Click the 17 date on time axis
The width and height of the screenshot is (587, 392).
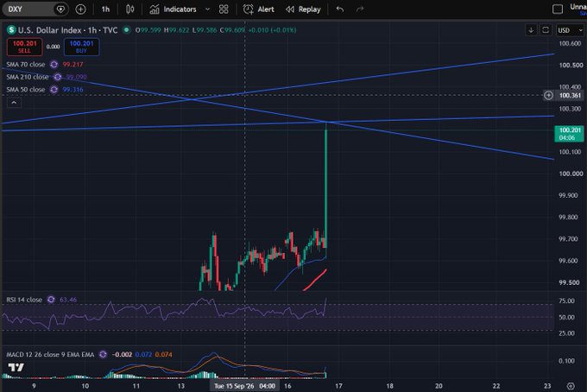pyautogui.click(x=338, y=386)
